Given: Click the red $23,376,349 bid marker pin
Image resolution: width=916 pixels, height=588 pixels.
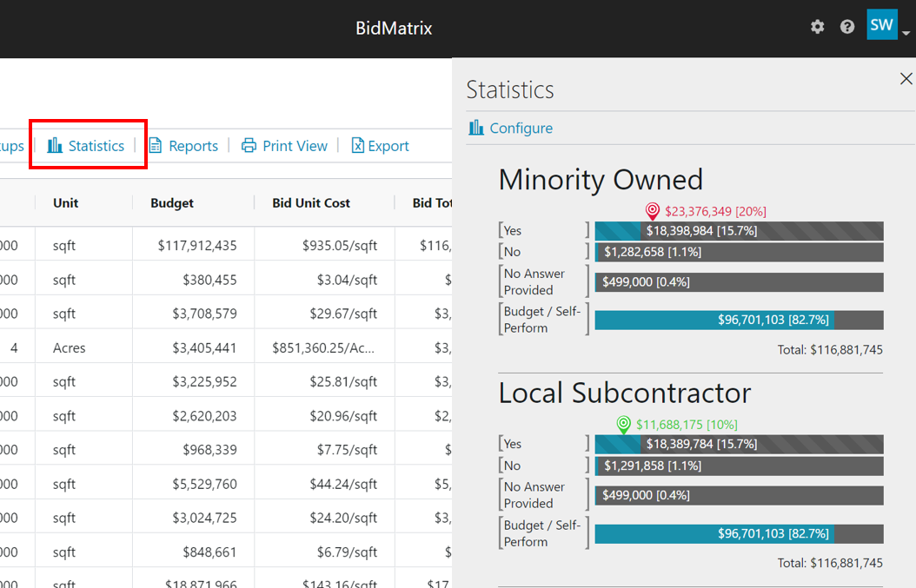Looking at the screenshot, I should coord(652,210).
